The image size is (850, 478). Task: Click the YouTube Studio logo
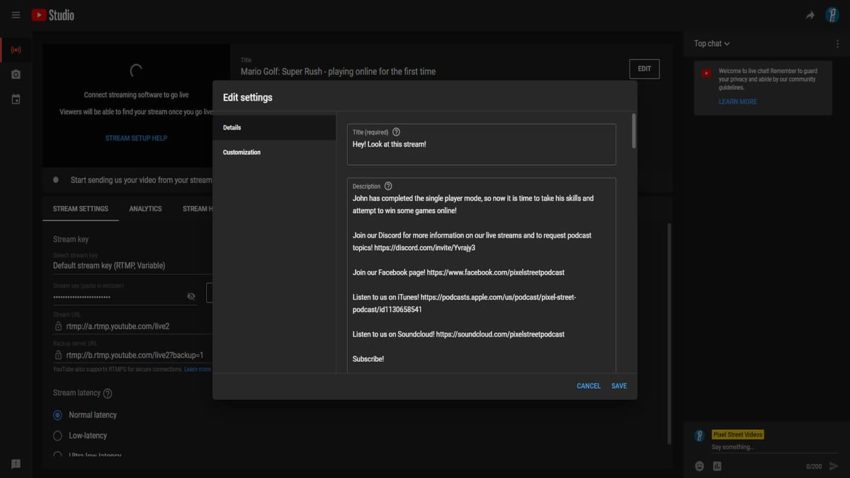pos(53,15)
